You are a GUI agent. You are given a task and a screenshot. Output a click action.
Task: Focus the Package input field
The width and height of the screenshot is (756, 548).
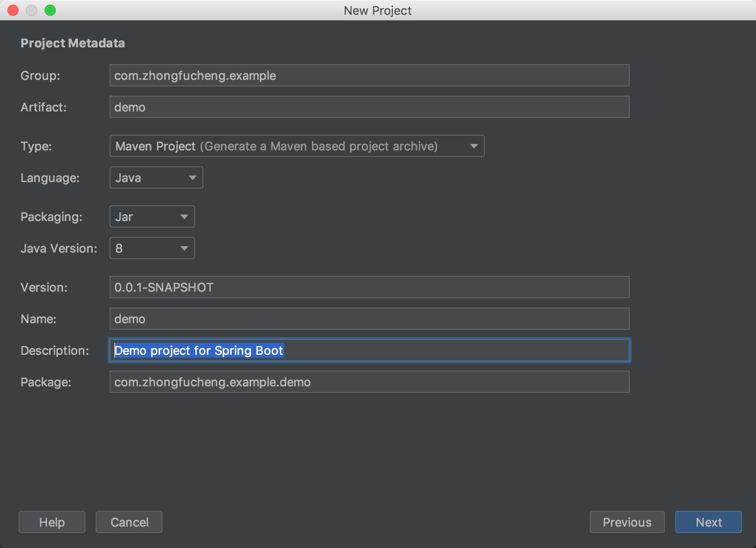369,382
